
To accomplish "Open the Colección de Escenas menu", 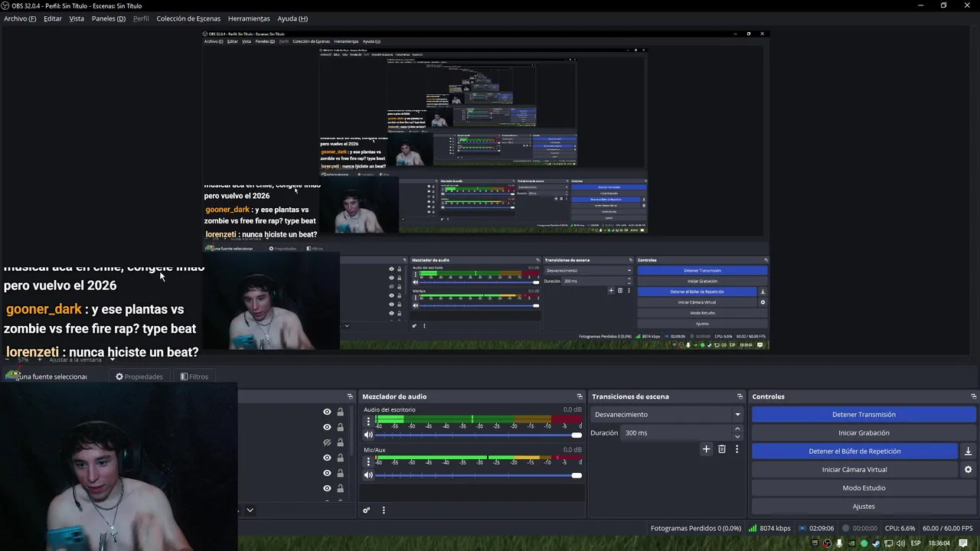I will [x=188, y=18].
